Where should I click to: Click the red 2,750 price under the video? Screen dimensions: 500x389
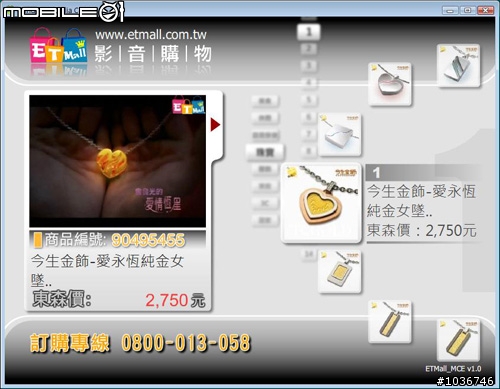(167, 300)
